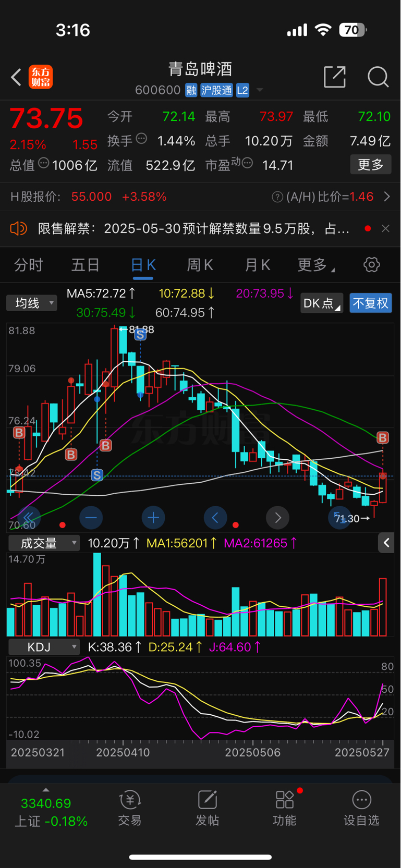Expand the stock title dropdown triangle
401x868 pixels.
[x=259, y=90]
